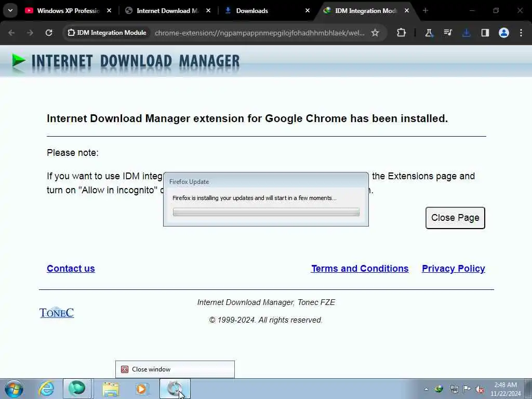This screenshot has width=532, height=399.
Task: Click the IDM tray icon
Action: pos(439,389)
